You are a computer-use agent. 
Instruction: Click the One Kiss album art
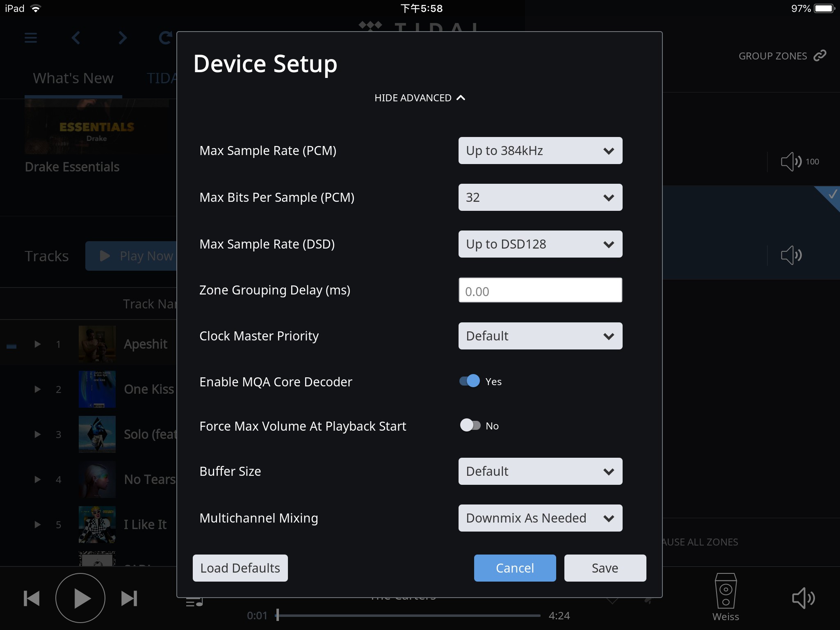tap(97, 389)
